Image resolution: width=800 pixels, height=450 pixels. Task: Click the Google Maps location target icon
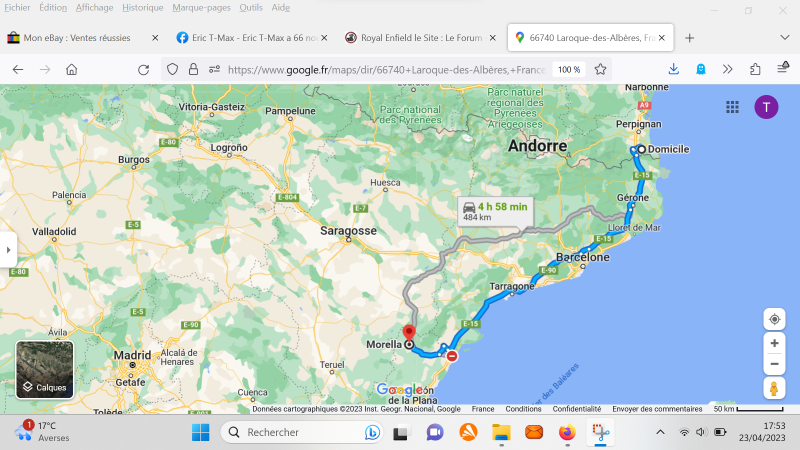[x=774, y=319]
